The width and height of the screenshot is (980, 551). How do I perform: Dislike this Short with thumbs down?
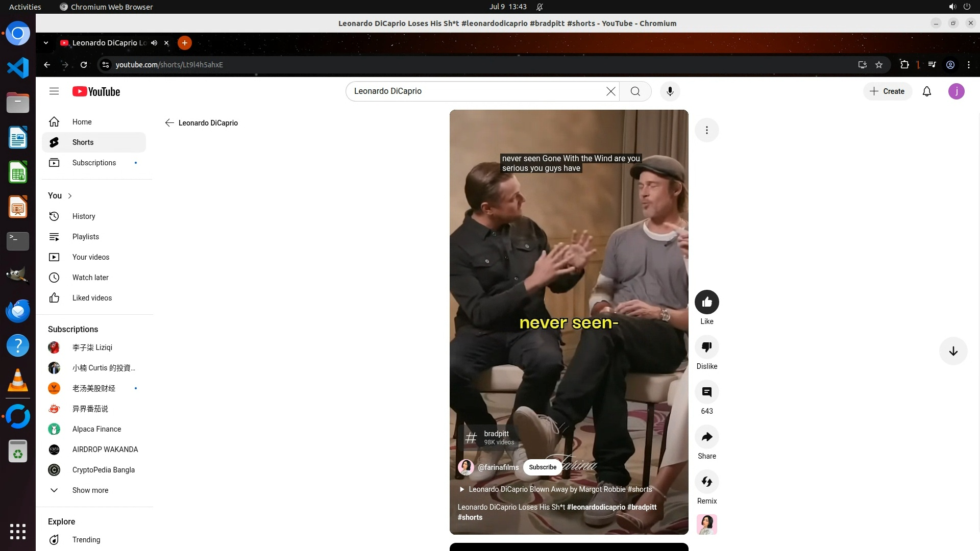[x=706, y=347]
